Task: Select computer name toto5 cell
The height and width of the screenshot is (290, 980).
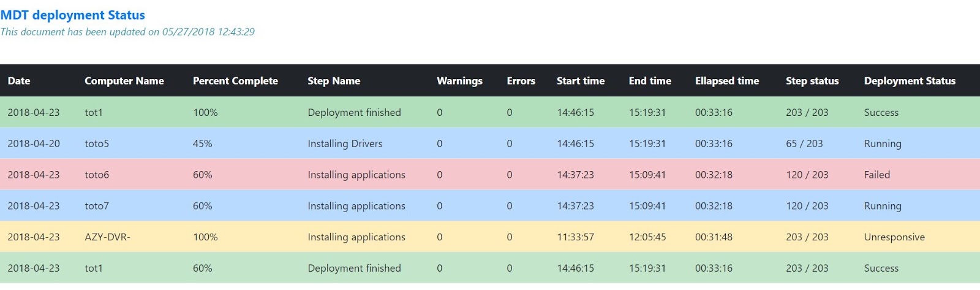Action: 97,143
